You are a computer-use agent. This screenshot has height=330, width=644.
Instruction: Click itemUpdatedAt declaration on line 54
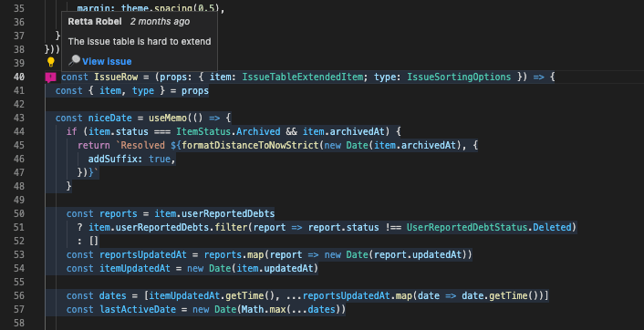(135, 268)
